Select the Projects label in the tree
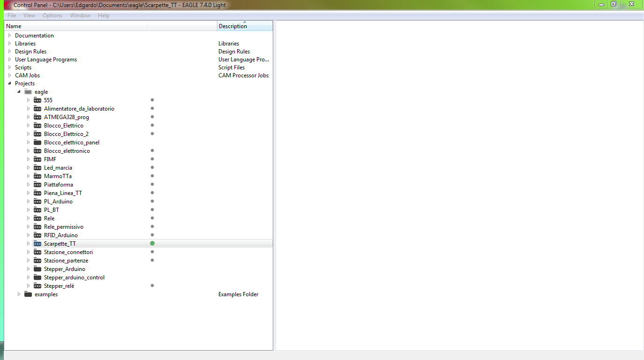This screenshot has width=644, height=360. pos(25,83)
